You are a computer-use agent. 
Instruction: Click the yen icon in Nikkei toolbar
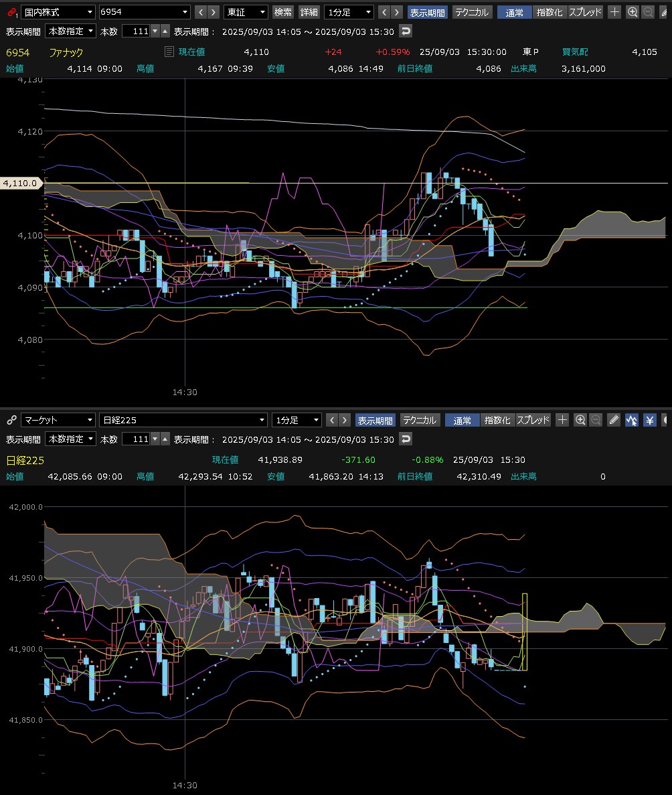[x=650, y=420]
